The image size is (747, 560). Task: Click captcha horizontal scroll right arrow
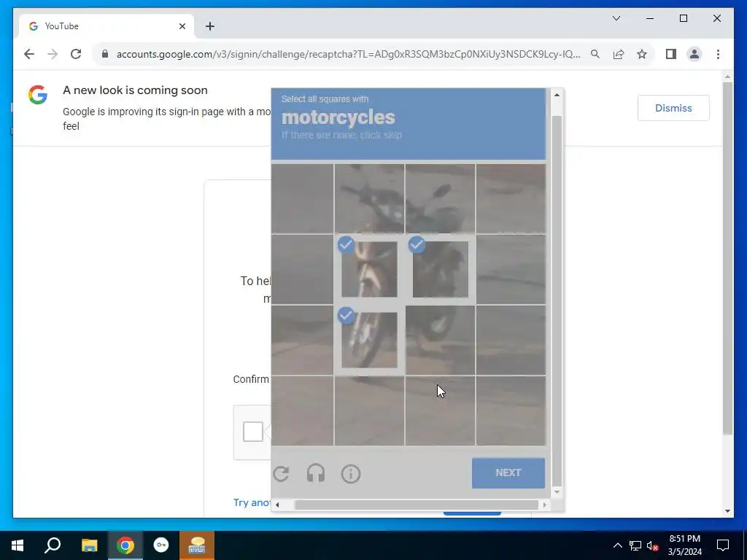[544, 505]
